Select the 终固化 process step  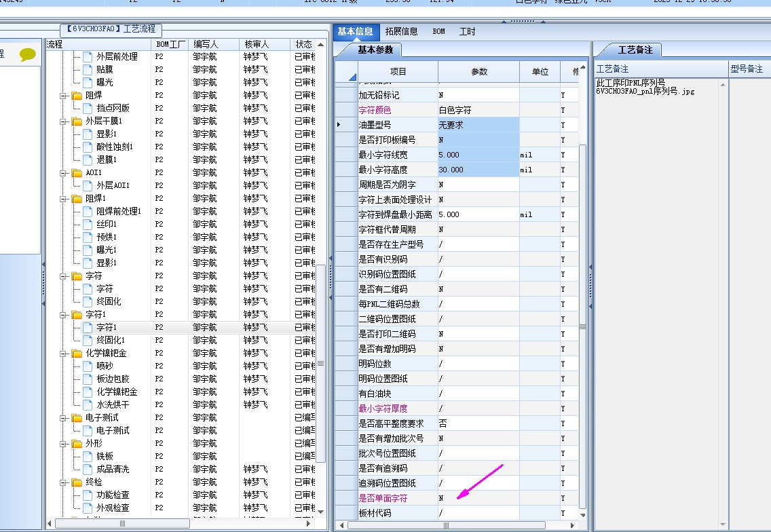(x=109, y=301)
